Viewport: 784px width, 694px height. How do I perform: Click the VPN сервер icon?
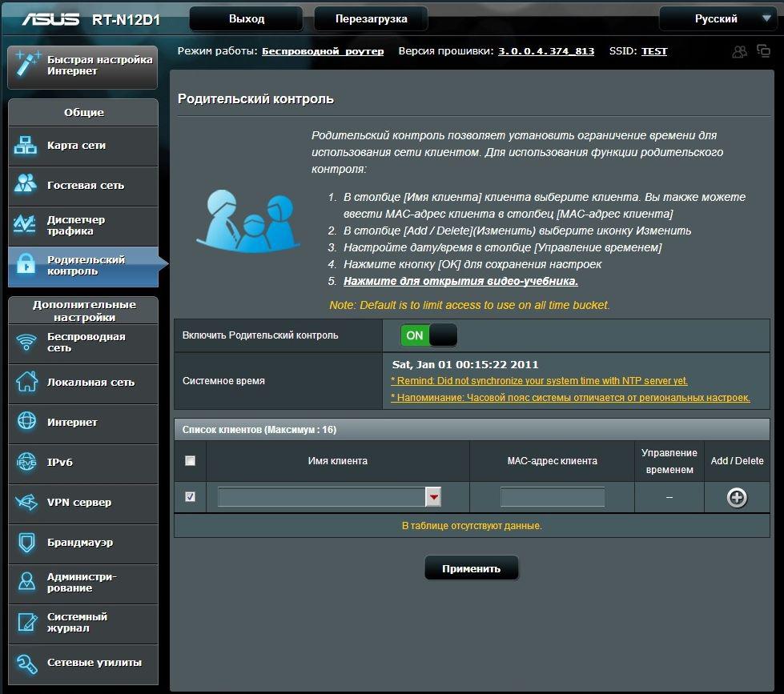(x=26, y=503)
